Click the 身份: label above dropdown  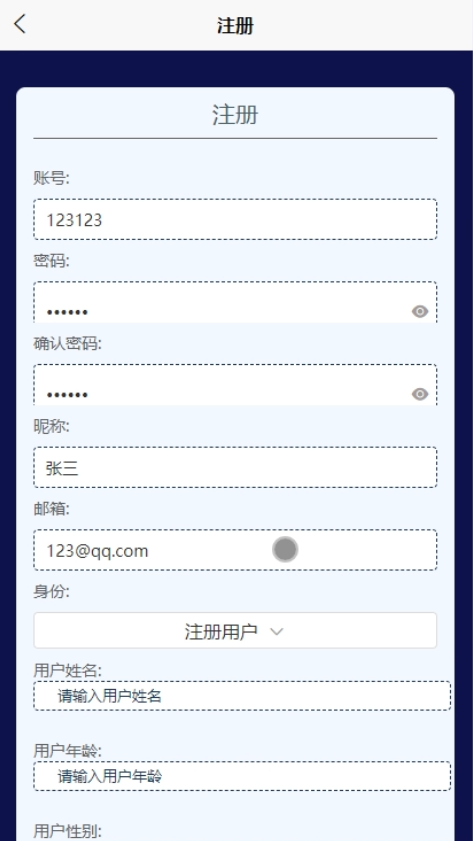51,591
